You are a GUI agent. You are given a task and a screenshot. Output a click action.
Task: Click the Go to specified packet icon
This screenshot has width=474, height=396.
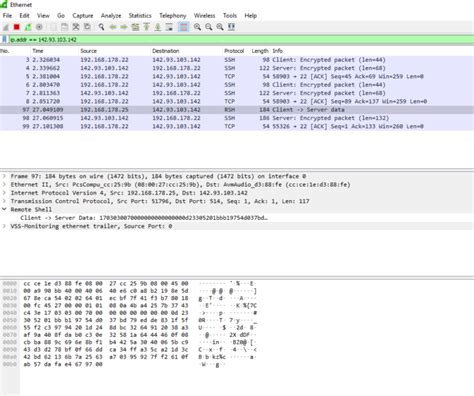[135, 27]
